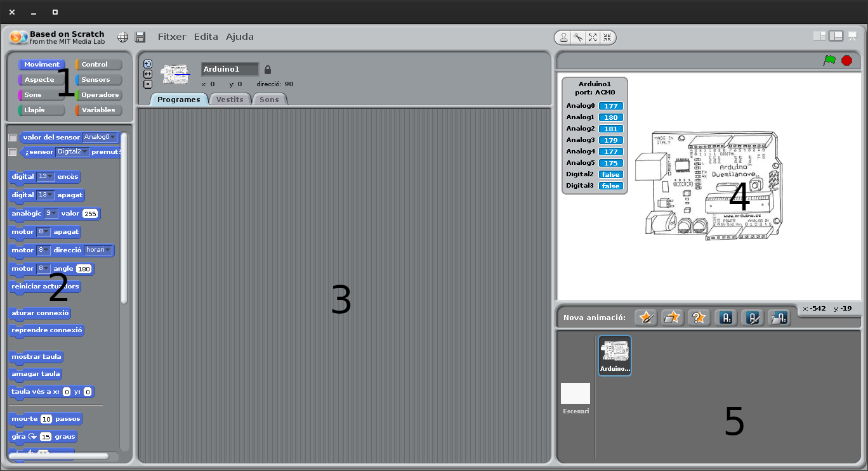Set rotation style to can rotate
The height and width of the screenshot is (471, 868).
point(148,63)
